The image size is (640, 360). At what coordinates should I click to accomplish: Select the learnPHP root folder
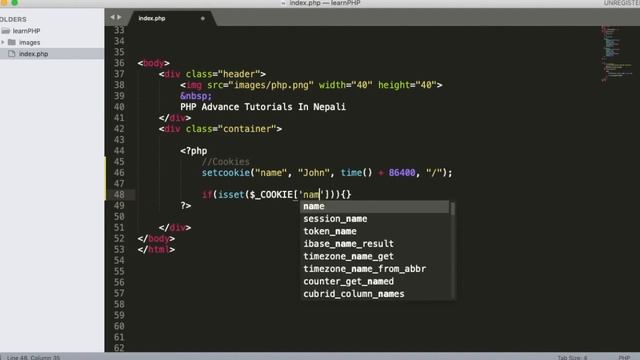coord(27,31)
